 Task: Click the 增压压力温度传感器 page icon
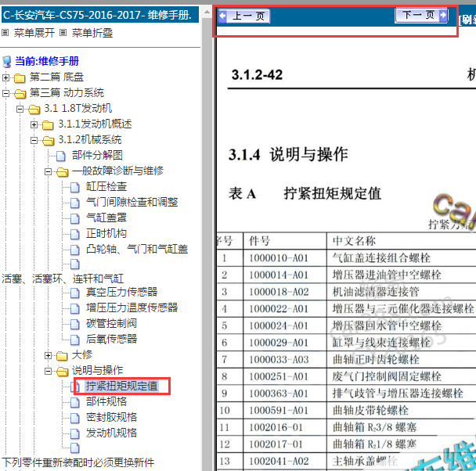tap(75, 309)
